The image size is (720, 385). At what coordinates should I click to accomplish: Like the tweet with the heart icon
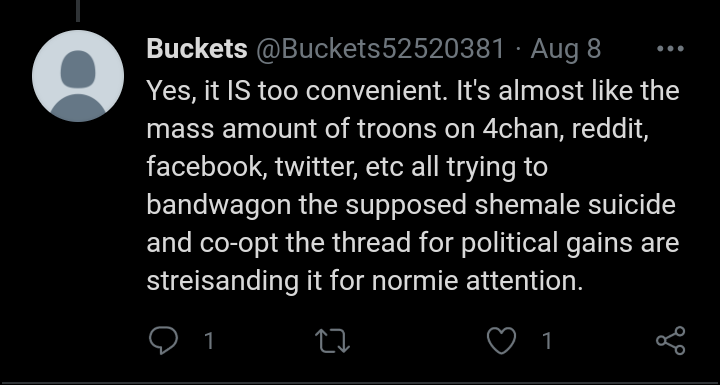point(501,341)
